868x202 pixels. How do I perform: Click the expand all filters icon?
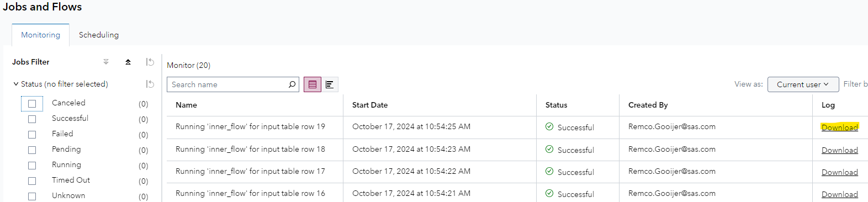(x=106, y=62)
